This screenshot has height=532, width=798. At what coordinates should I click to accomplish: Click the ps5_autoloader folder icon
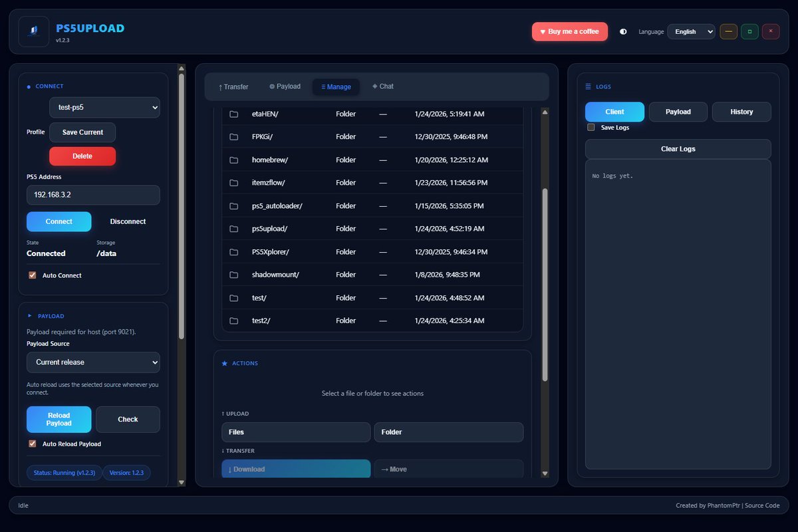(x=233, y=206)
